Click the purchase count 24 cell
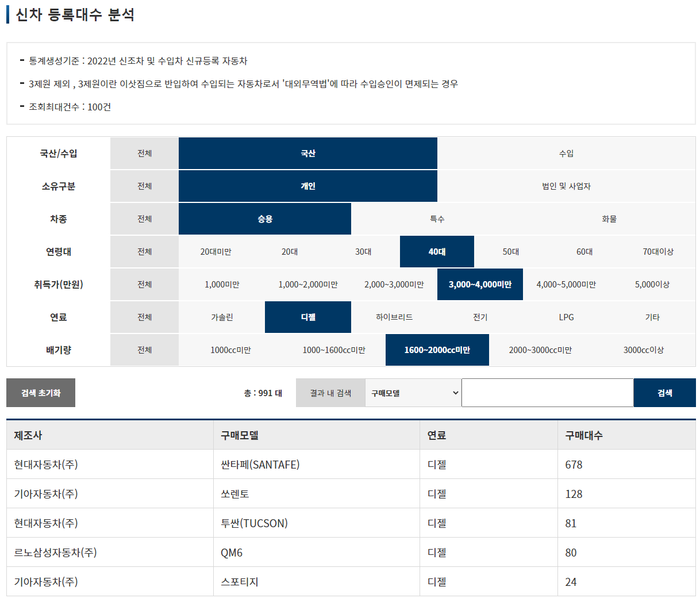 (626, 582)
